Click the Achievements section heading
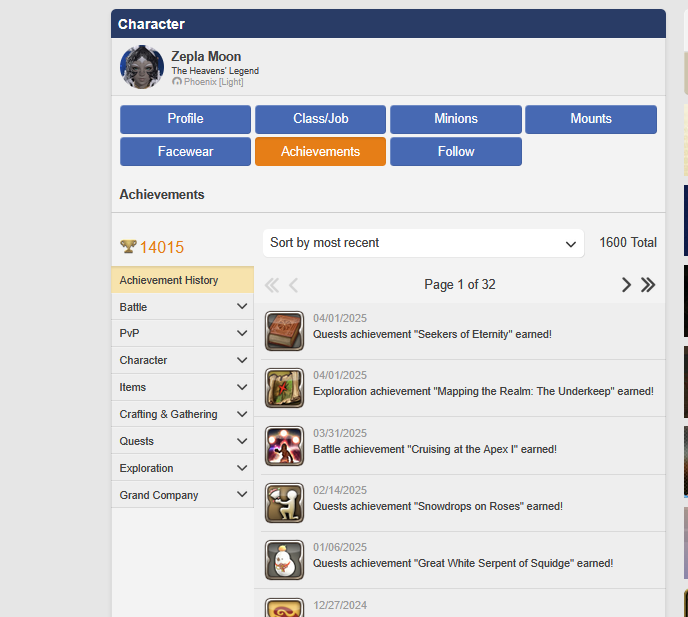The width and height of the screenshot is (688, 617). pyautogui.click(x=162, y=194)
